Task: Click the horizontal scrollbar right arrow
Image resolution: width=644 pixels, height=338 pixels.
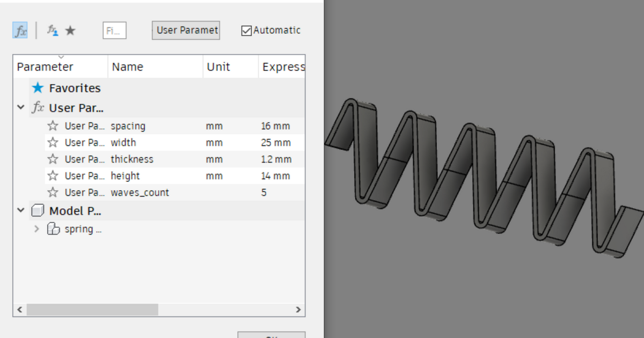Action: (298, 310)
